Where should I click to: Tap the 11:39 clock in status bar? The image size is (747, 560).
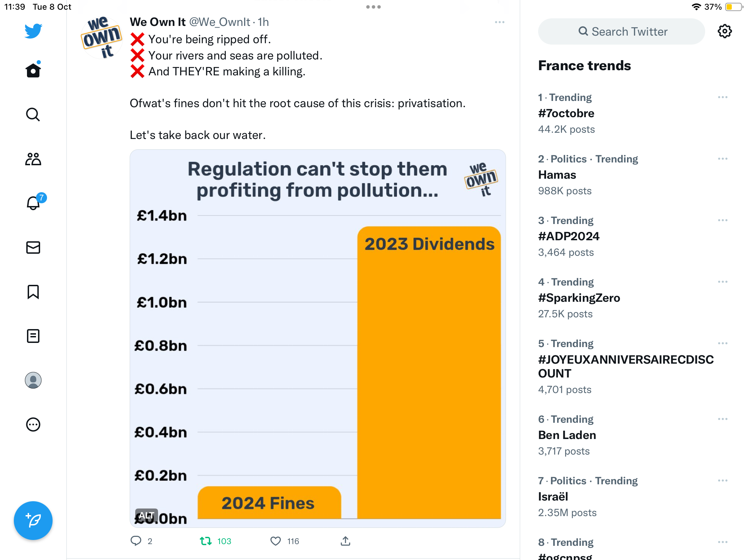(15, 7)
